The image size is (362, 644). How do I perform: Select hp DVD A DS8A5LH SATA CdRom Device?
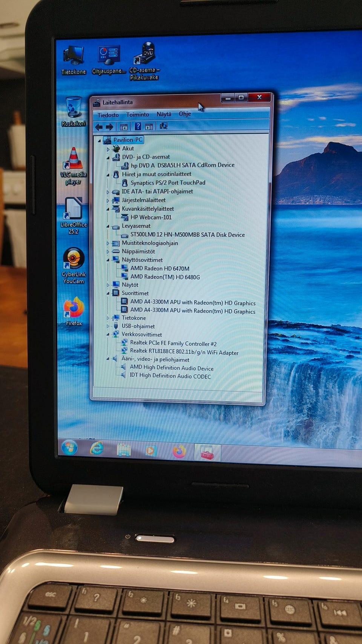click(x=183, y=165)
